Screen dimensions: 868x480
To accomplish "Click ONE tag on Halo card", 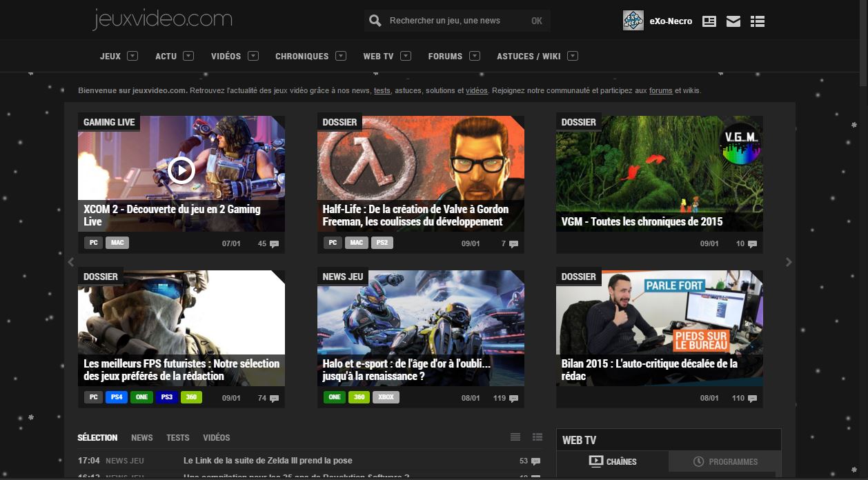I will coord(335,397).
